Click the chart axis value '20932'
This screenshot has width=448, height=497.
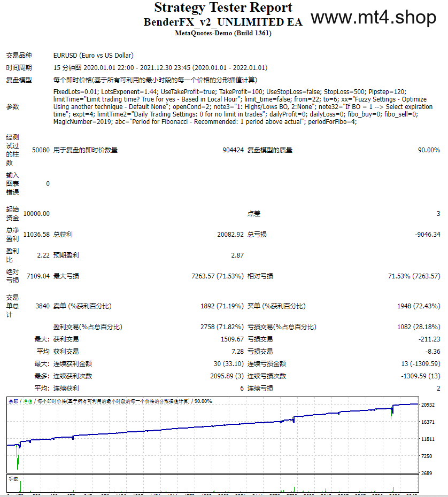click(428, 405)
